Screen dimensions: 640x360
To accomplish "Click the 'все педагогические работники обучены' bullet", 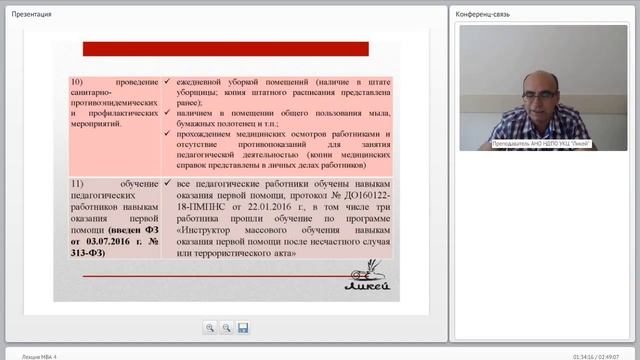I will (x=283, y=218).
